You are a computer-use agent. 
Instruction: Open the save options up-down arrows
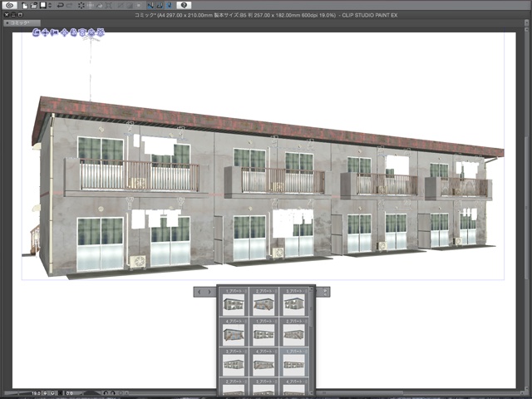click(50, 5)
